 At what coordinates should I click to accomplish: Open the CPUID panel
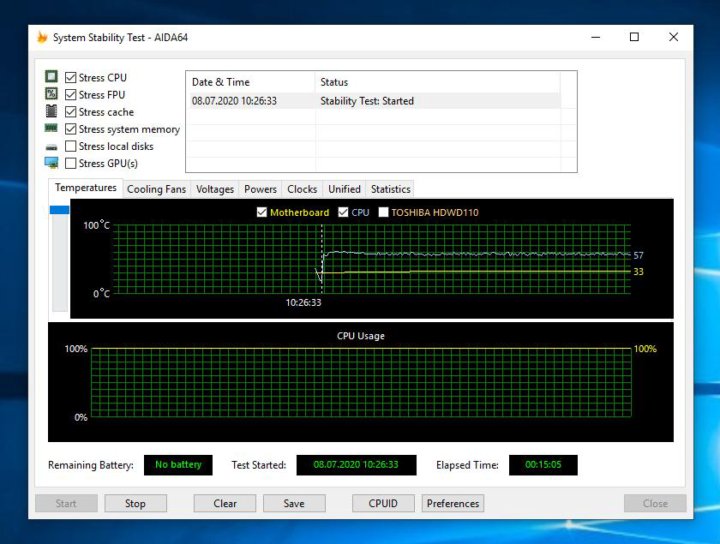[x=383, y=503]
